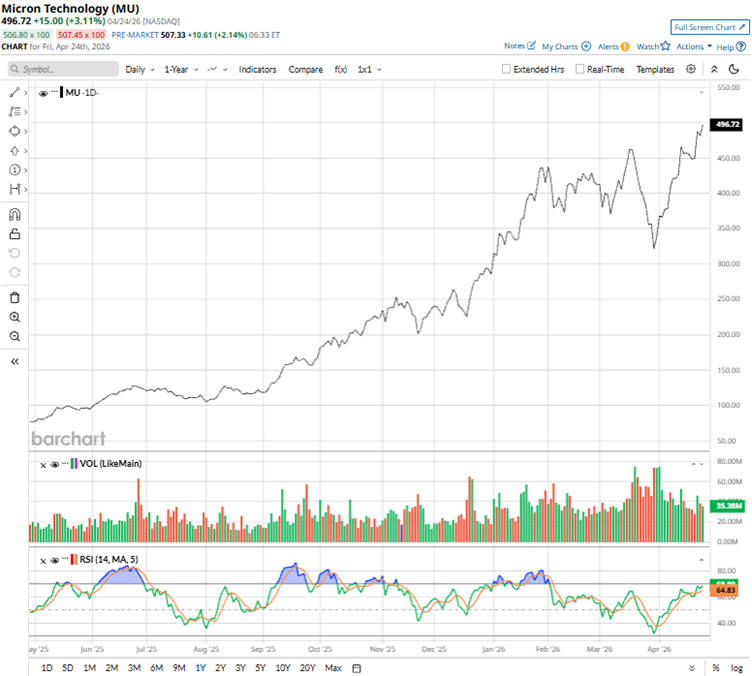This screenshot has width=752, height=676.
Task: Toggle percent scale button
Action: (x=716, y=668)
